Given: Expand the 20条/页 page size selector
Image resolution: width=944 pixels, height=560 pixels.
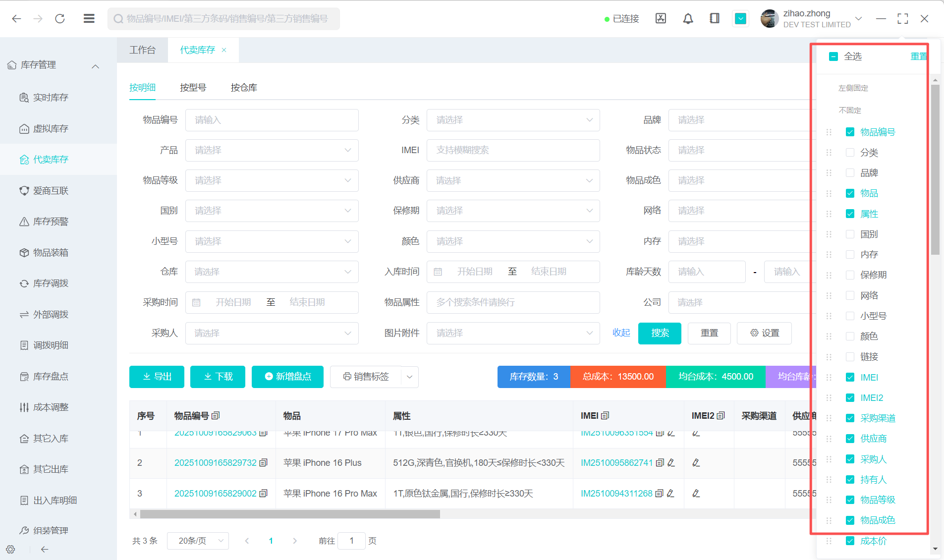Looking at the screenshot, I should pyautogui.click(x=198, y=541).
